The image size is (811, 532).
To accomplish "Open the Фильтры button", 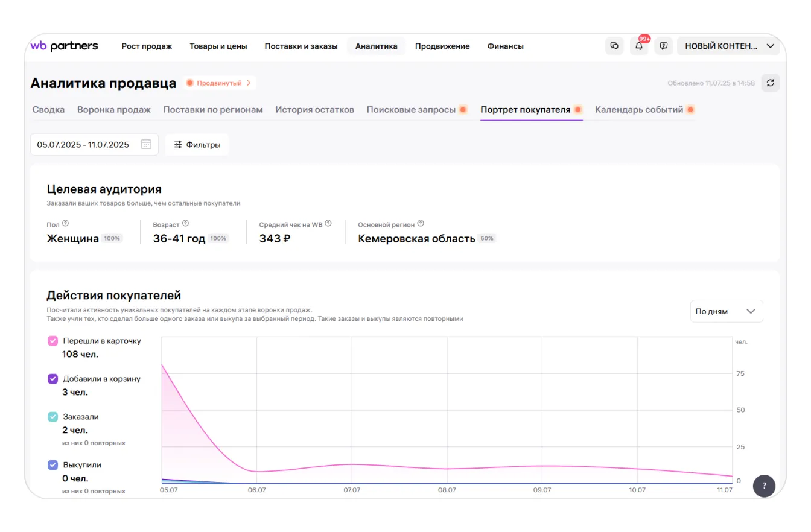I will click(x=197, y=145).
